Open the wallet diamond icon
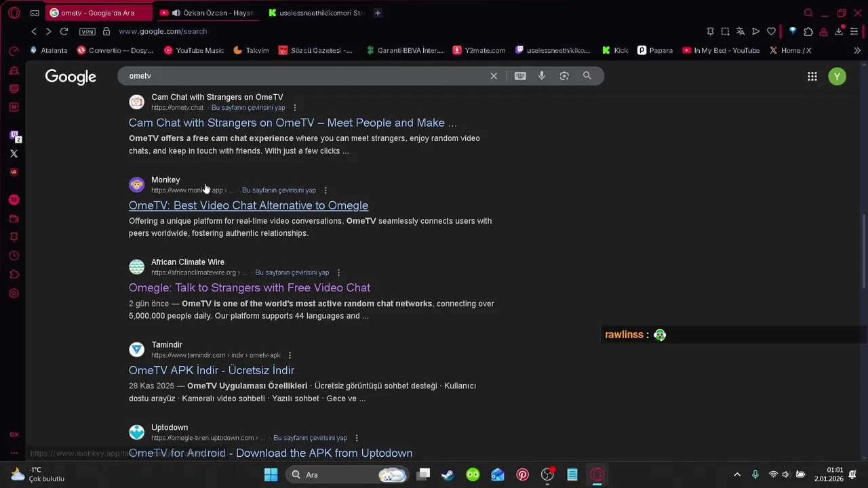The image size is (868, 488). tap(792, 31)
